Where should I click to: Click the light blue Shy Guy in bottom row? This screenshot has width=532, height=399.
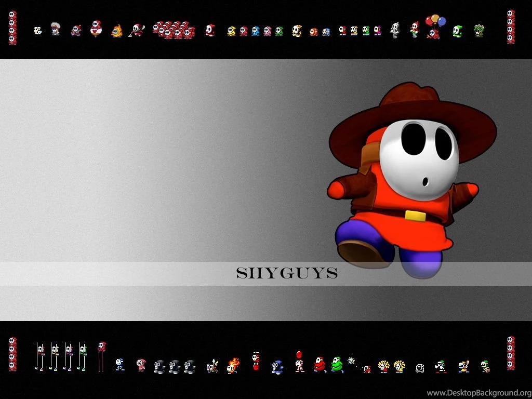(119, 365)
